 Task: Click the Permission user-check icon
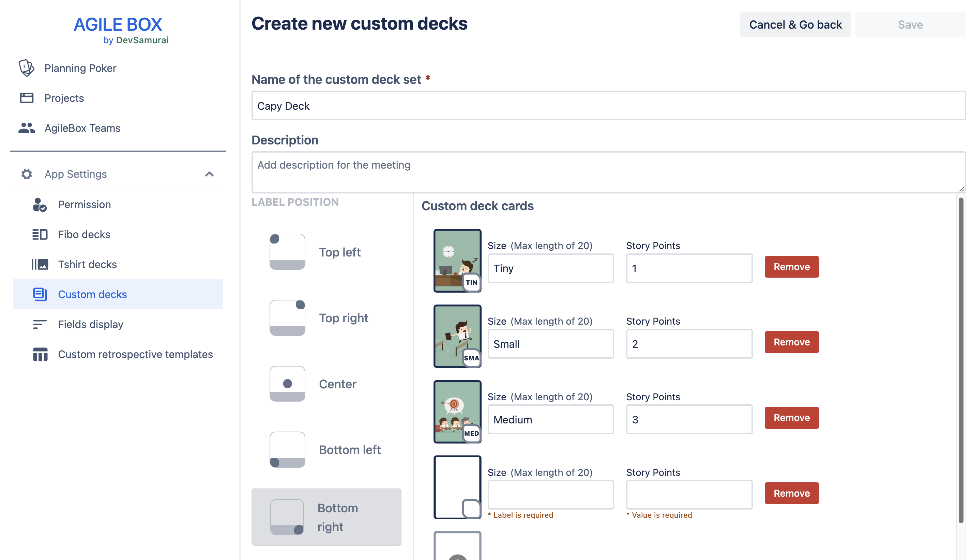point(40,204)
